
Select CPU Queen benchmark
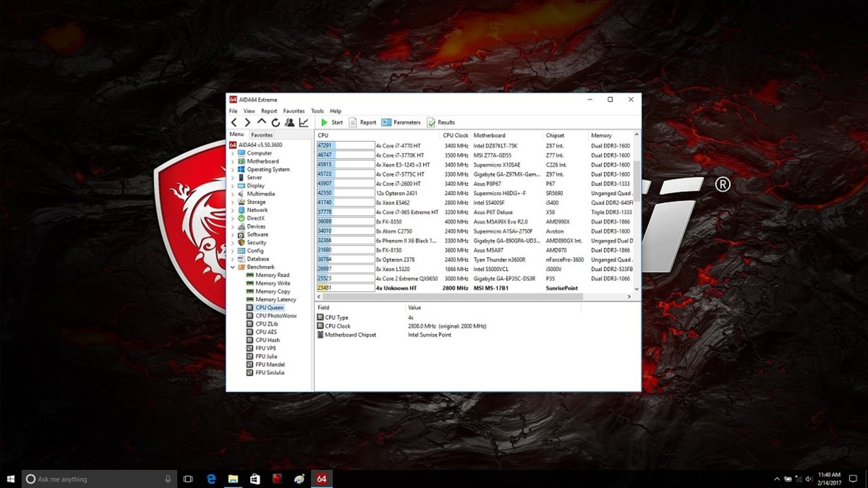(x=269, y=308)
